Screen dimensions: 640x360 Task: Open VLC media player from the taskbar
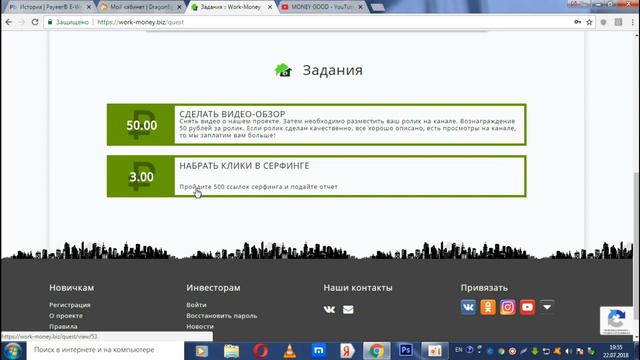(290, 351)
